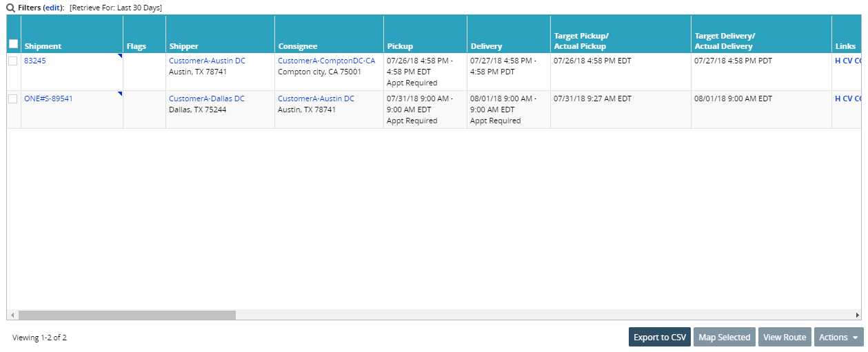Check the box for shipment 83245
868x352 pixels.
[13, 61]
